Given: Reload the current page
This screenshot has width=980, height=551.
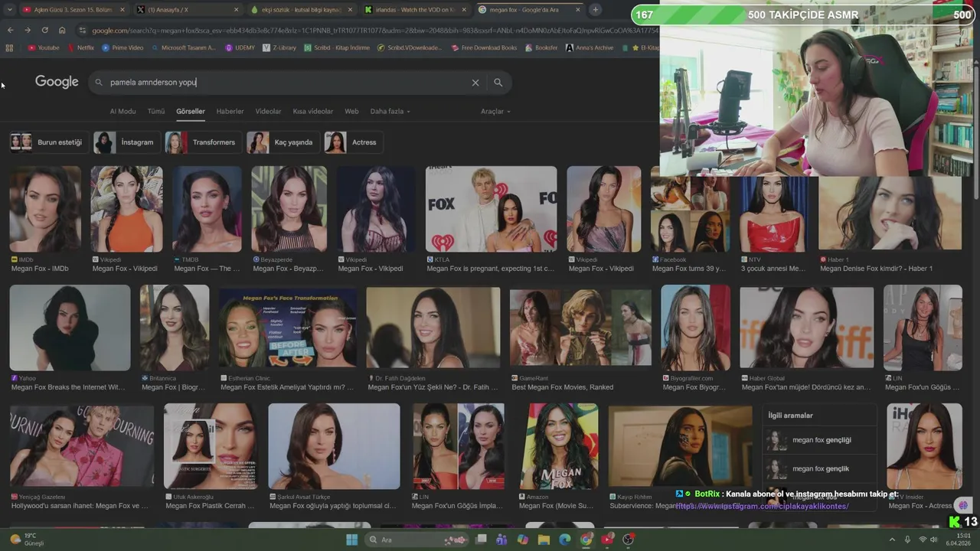Looking at the screenshot, I should (44, 30).
